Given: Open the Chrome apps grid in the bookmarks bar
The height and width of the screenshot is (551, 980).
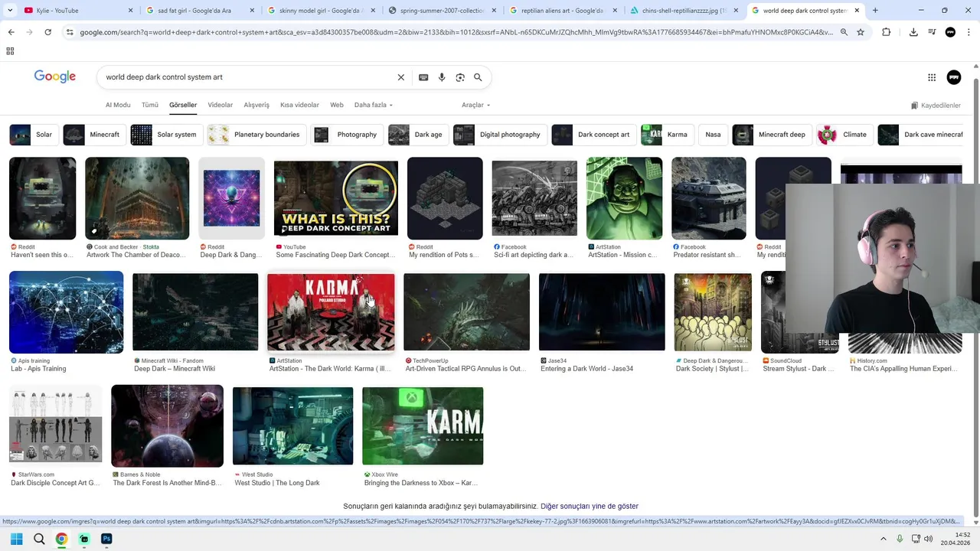Looking at the screenshot, I should coord(10,51).
